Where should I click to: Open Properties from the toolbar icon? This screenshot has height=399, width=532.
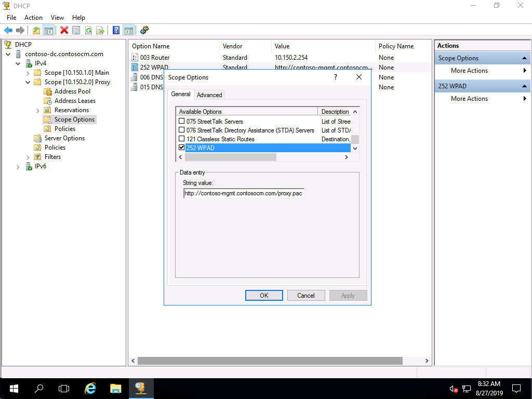pos(76,31)
